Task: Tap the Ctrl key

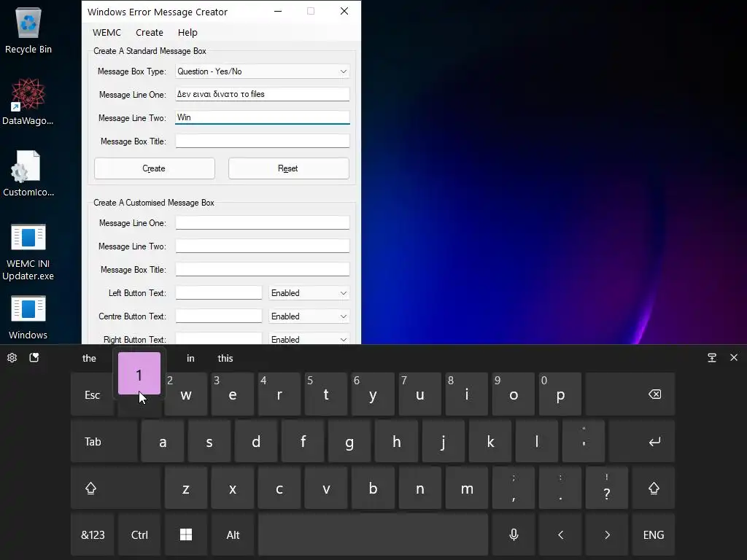Action: click(139, 534)
